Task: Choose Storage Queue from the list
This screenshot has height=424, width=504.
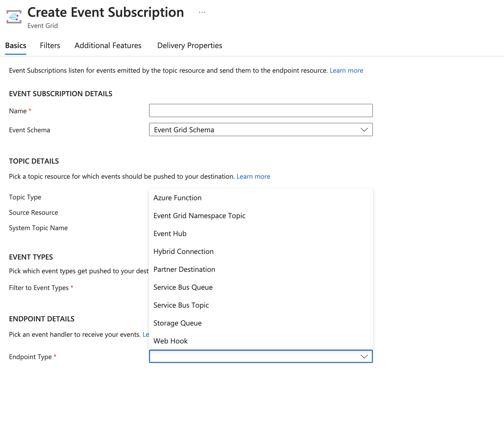Action: [x=178, y=323]
